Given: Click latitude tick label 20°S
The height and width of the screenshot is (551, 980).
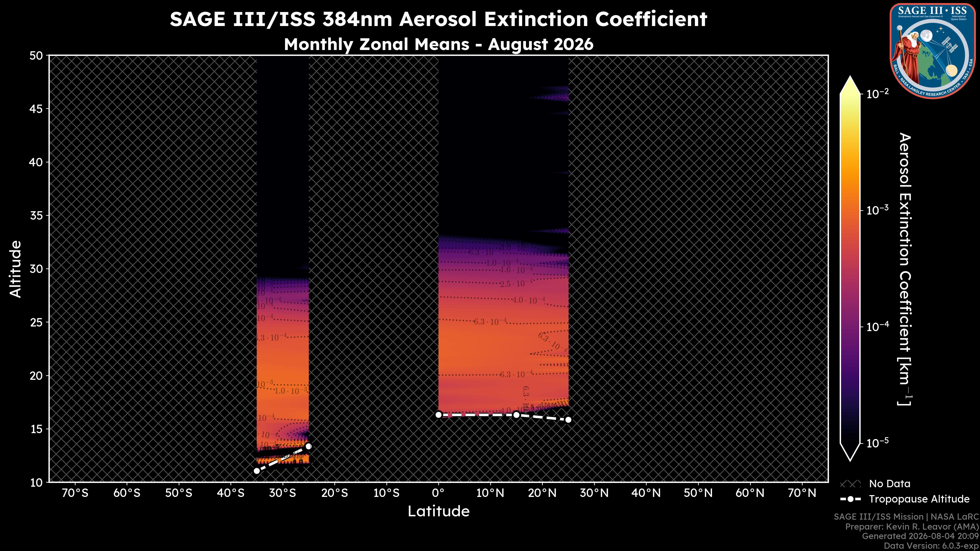Looking at the screenshot, I should (334, 493).
